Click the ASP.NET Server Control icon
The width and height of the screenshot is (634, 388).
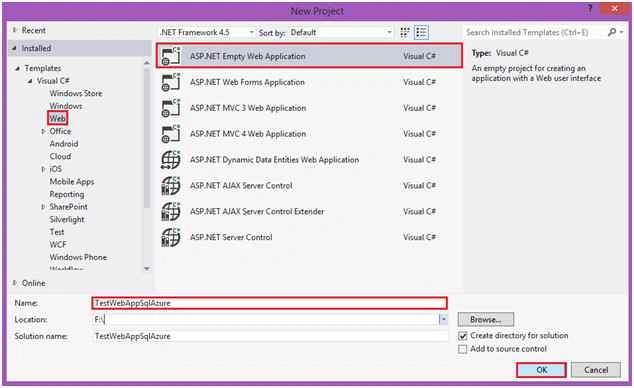171,237
